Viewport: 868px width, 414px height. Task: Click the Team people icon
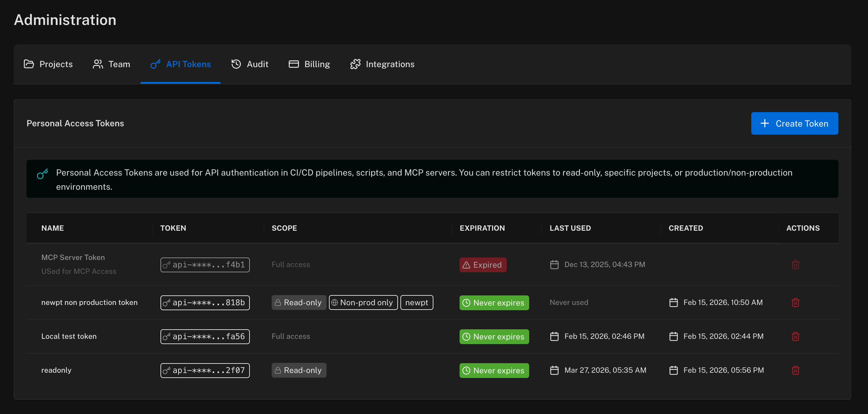tap(98, 64)
